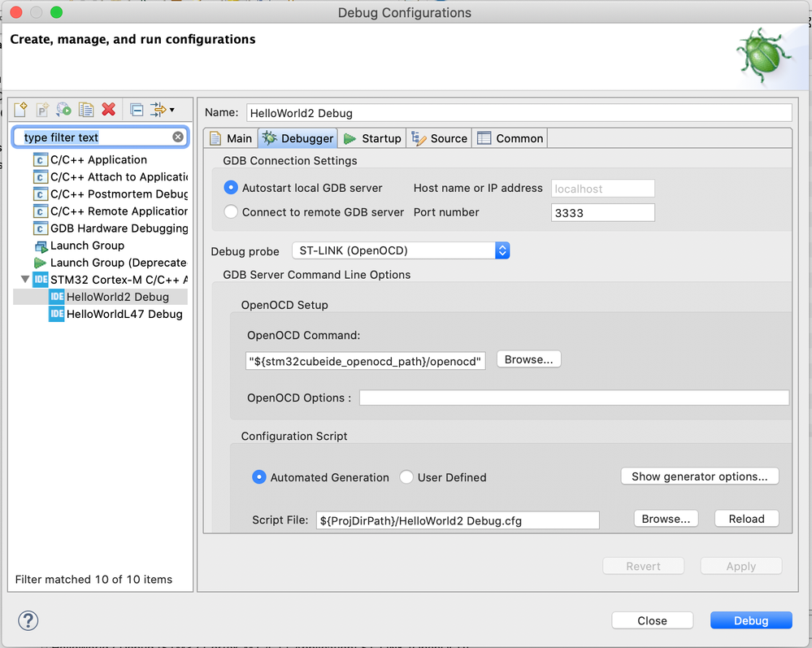Switch to the Common tab
The width and height of the screenshot is (812, 648).
(x=510, y=138)
